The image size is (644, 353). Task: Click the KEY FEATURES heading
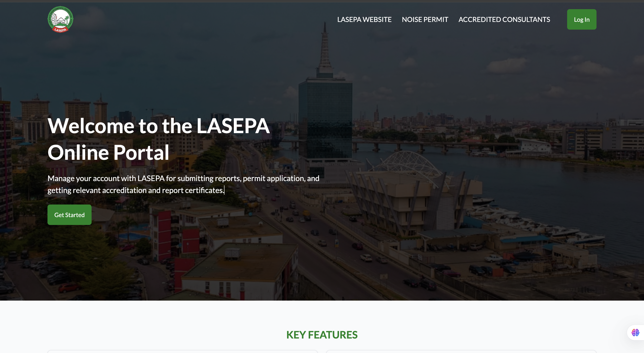(x=322, y=335)
